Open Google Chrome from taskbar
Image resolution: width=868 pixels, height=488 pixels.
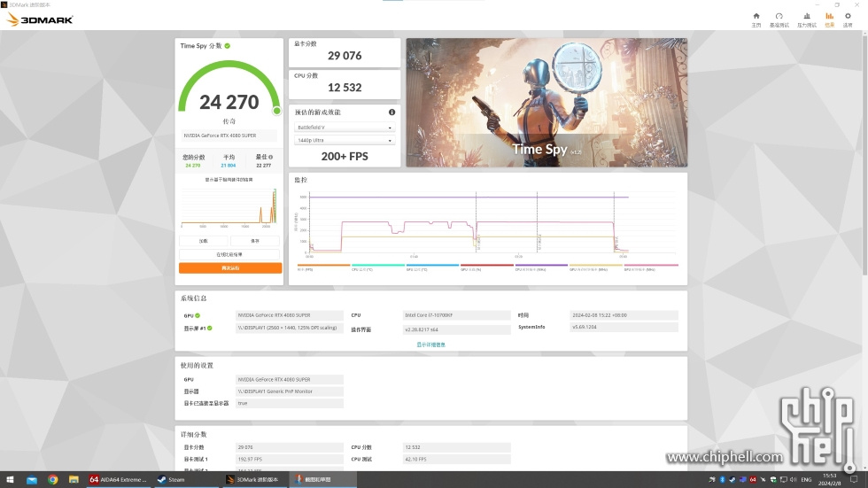click(x=52, y=480)
